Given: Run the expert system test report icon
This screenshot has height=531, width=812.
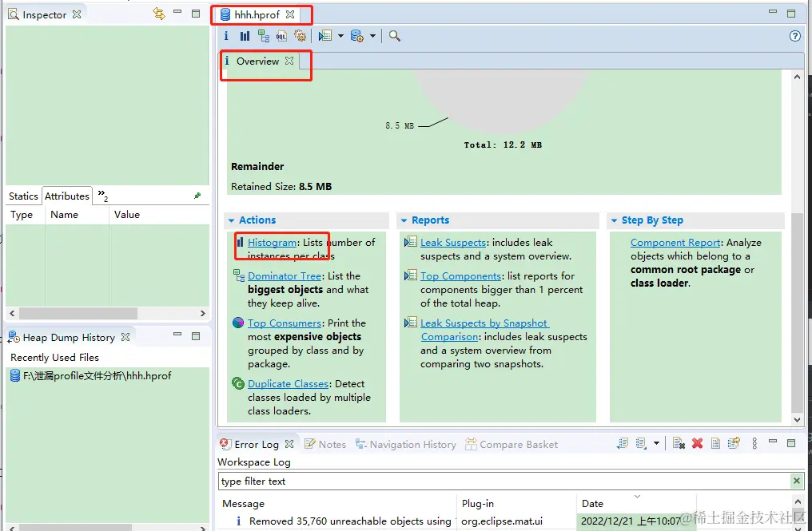Looking at the screenshot, I should (325, 36).
